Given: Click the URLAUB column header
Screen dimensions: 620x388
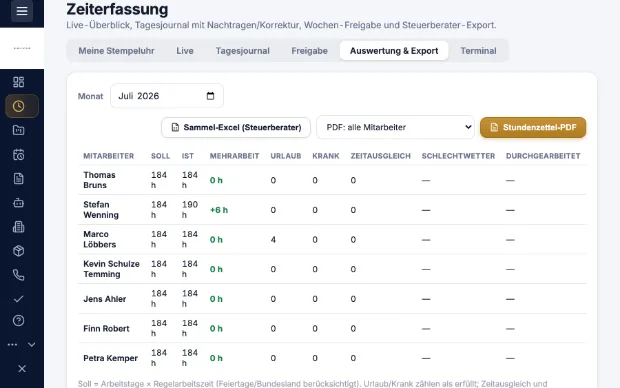Looking at the screenshot, I should [285, 156].
